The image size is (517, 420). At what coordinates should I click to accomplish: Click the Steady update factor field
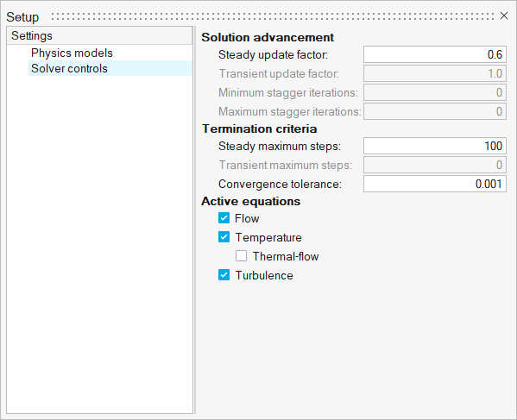[x=434, y=54]
